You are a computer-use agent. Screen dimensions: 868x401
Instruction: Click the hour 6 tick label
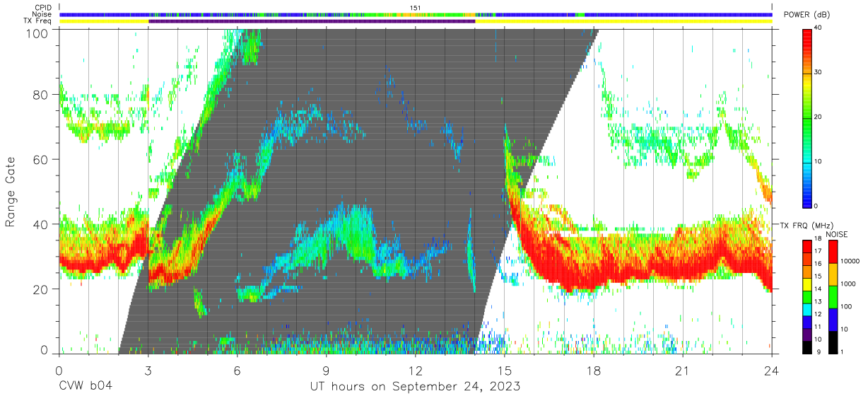coord(237,370)
